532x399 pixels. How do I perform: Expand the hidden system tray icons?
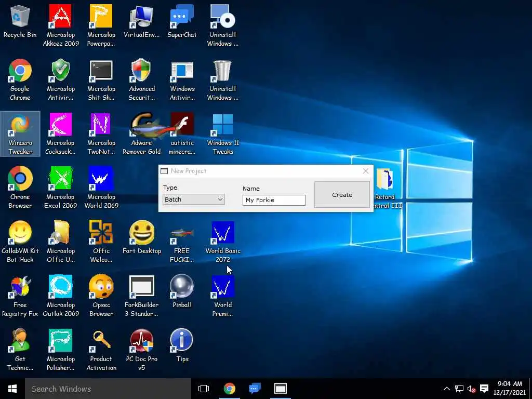(x=446, y=389)
